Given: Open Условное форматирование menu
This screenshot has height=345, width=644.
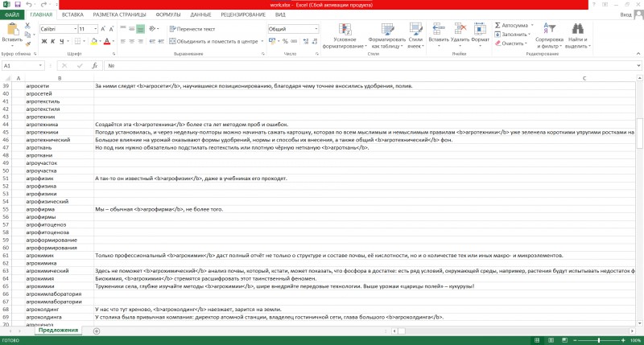Looking at the screenshot, I should (x=345, y=35).
